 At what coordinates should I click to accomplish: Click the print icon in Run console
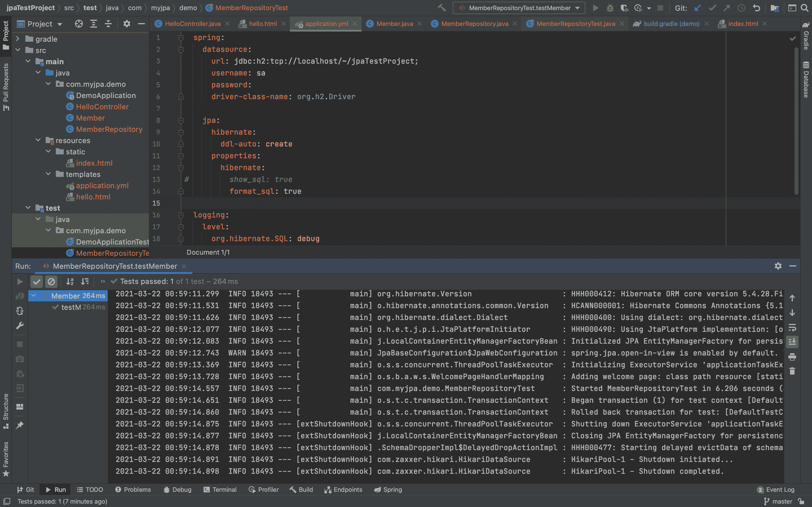(792, 357)
